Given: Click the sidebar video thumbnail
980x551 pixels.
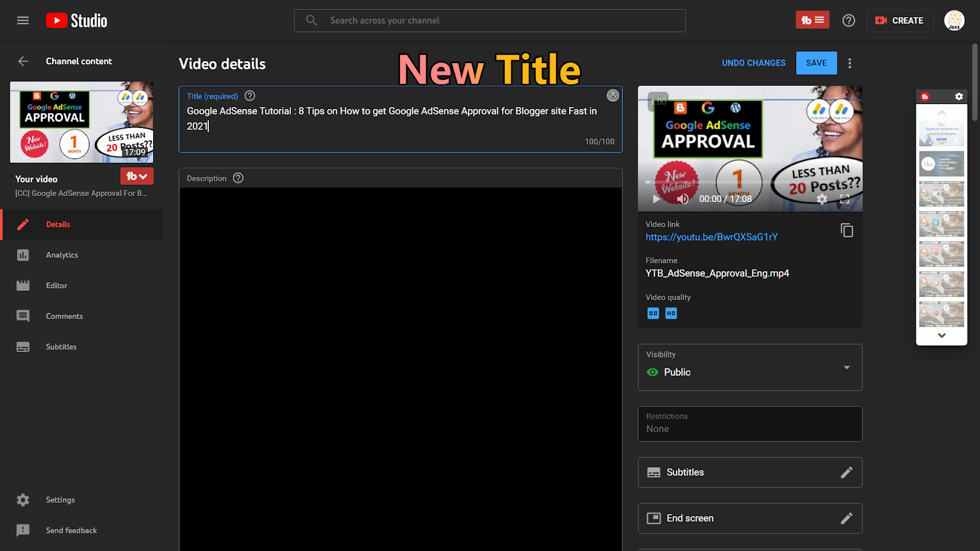Looking at the screenshot, I should point(81,122).
